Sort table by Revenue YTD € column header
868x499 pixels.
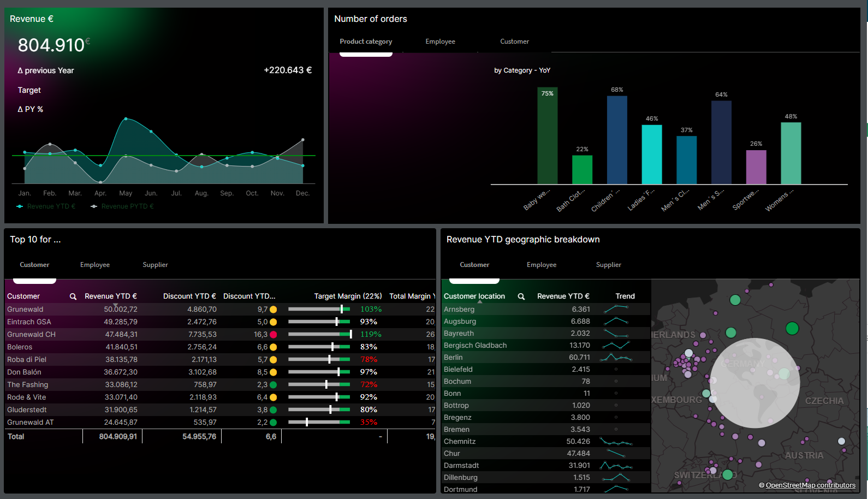(110, 296)
